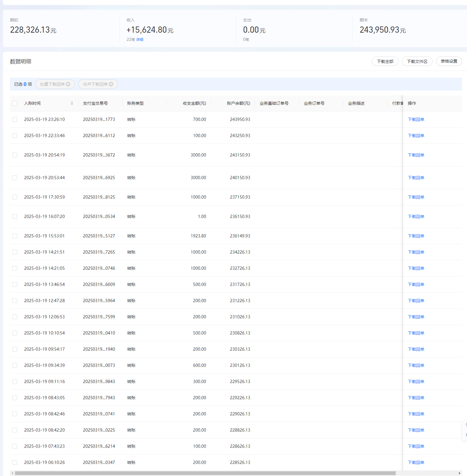This screenshot has height=476, width=467.
Task: Download receipt for transaction 20250319...3672
Action: (x=416, y=155)
